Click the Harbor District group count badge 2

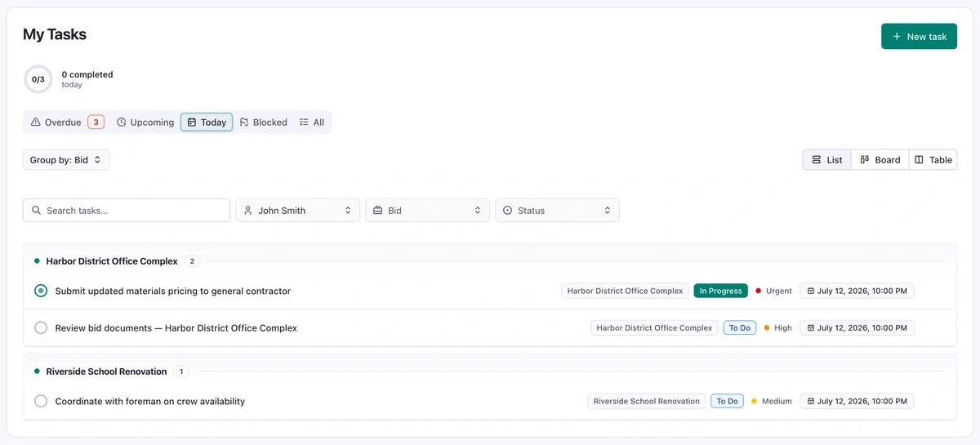(193, 261)
